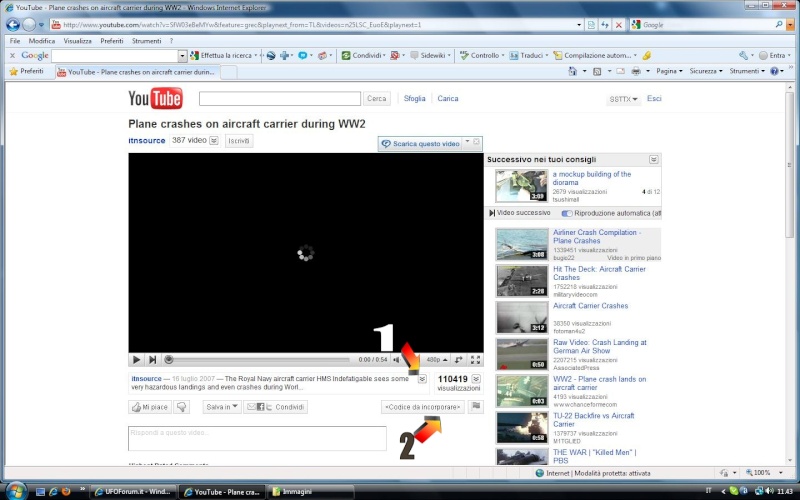Open the Strumenti menu in menu bar
This screenshot has width=800, height=500.
tap(146, 41)
